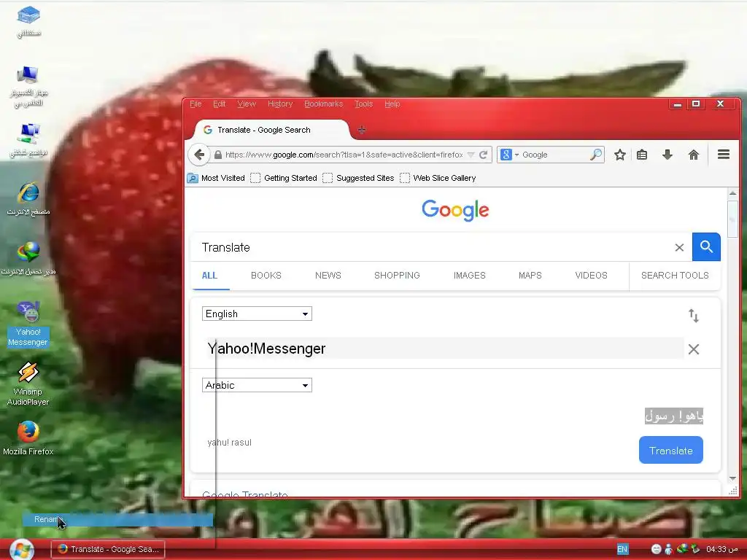
Task: Reload the page with the refresh icon
Action: click(484, 155)
